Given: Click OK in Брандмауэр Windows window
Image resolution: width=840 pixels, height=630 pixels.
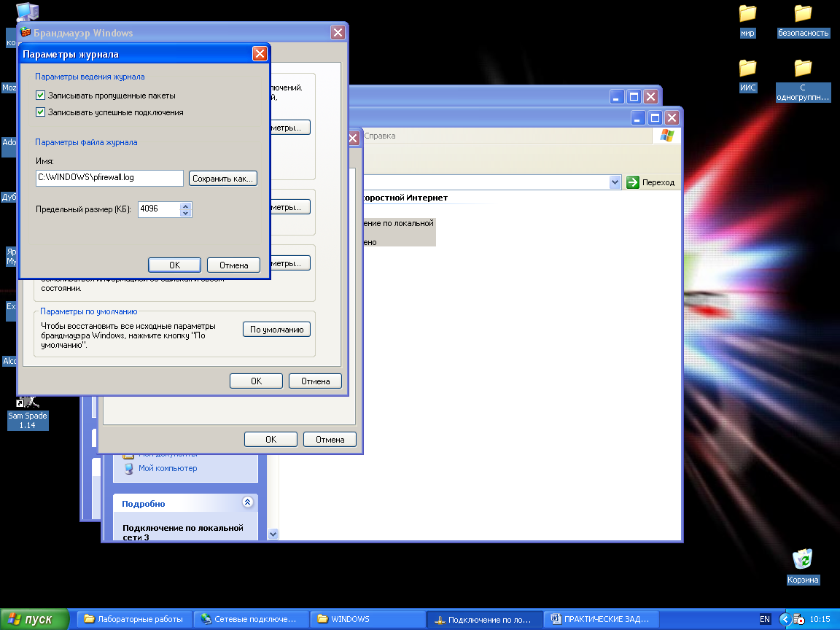Looking at the screenshot, I should (256, 381).
